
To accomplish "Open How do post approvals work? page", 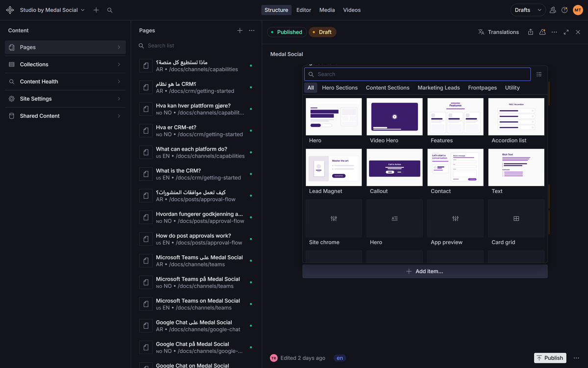I will coord(196,239).
